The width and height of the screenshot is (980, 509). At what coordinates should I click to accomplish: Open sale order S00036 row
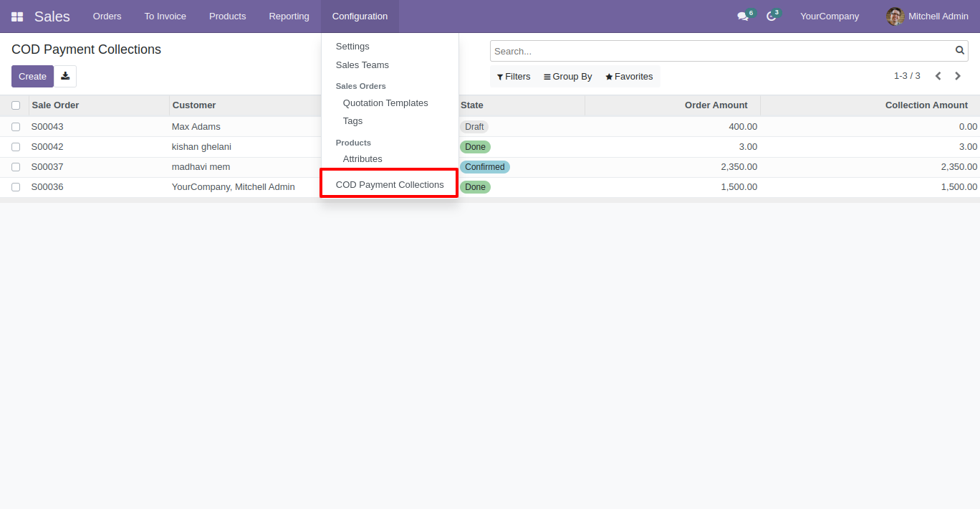click(47, 187)
